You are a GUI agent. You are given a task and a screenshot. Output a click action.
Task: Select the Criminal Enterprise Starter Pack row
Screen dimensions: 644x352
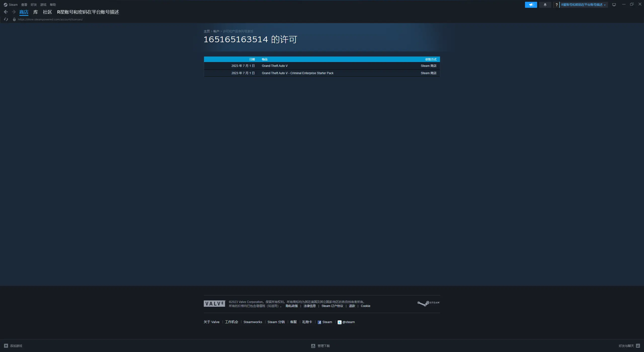pos(322,73)
